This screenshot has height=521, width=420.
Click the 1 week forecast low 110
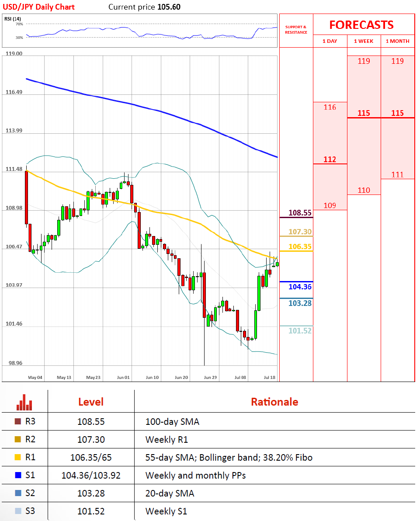click(x=364, y=191)
